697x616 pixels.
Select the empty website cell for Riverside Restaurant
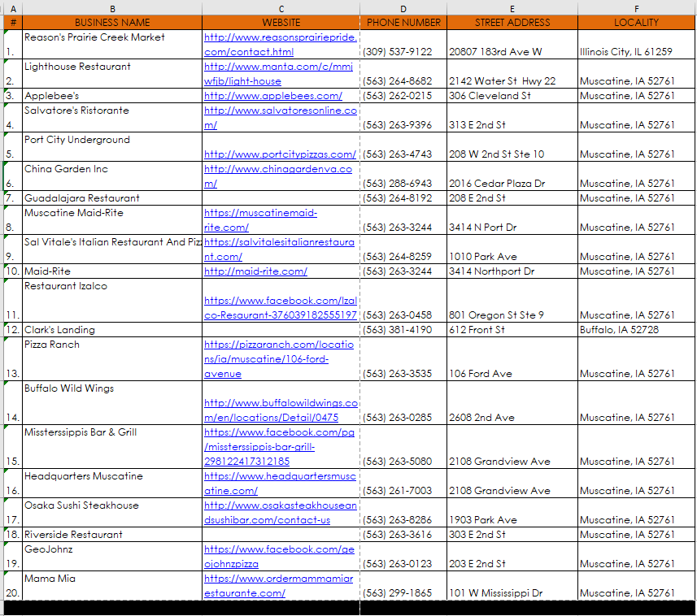(x=281, y=534)
